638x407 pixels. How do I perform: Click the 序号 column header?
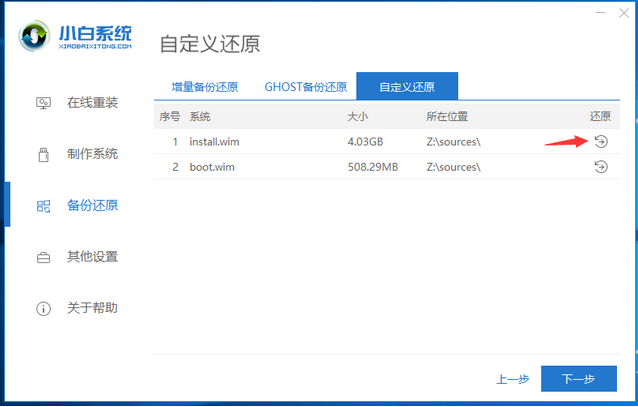coord(170,117)
